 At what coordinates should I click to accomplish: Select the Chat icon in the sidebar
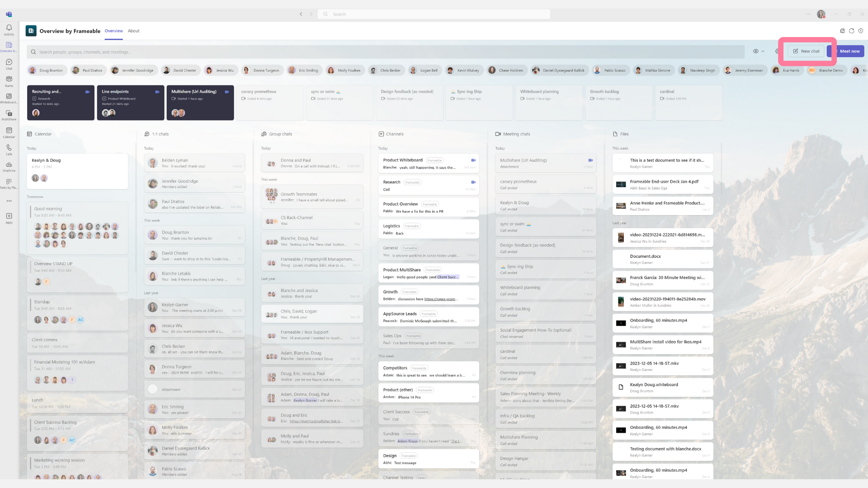(x=9, y=64)
